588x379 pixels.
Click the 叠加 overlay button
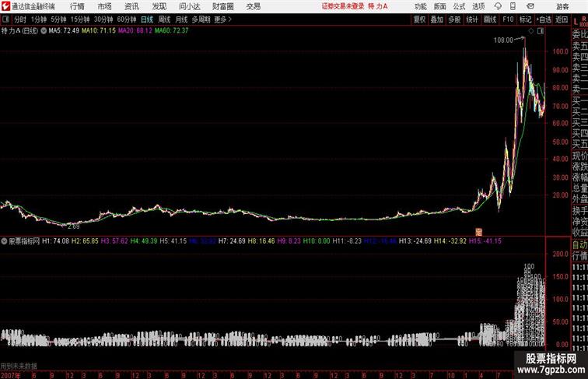pyautogui.click(x=437, y=19)
